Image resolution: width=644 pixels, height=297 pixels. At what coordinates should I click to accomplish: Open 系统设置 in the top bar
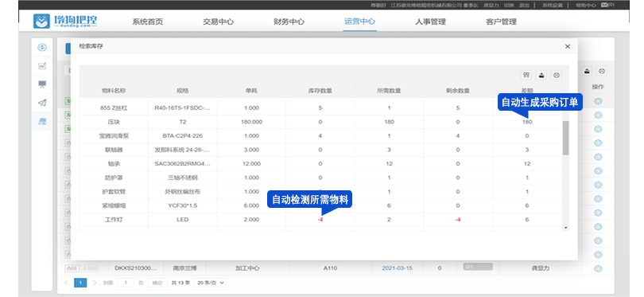[x=553, y=5]
